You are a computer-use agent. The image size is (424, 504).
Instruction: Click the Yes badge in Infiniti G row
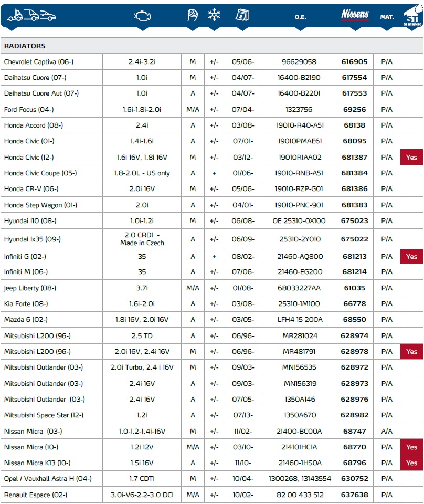(x=411, y=256)
